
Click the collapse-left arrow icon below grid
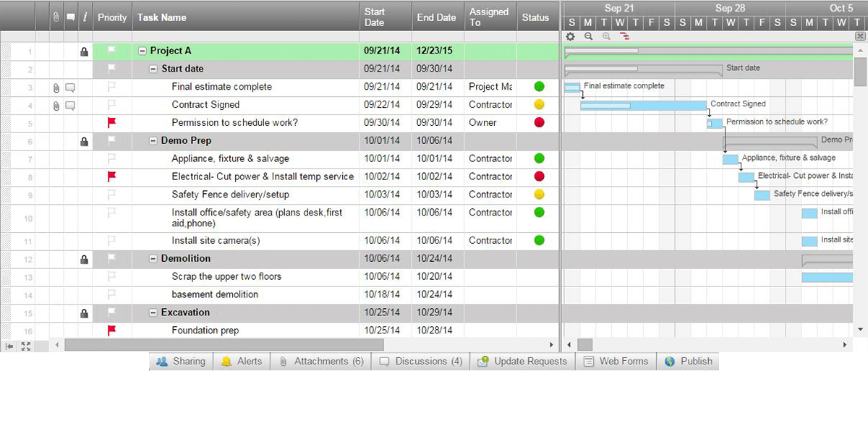coord(10,346)
